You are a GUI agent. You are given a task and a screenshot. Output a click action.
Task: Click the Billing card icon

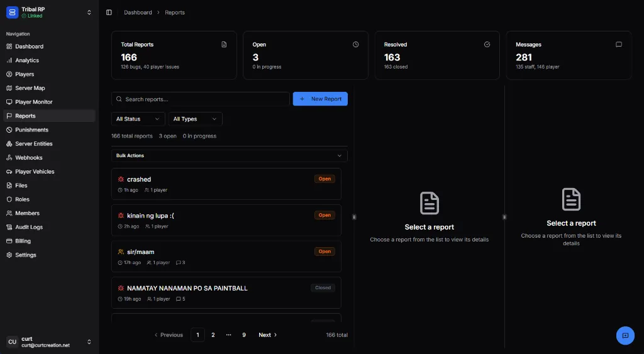coord(9,241)
